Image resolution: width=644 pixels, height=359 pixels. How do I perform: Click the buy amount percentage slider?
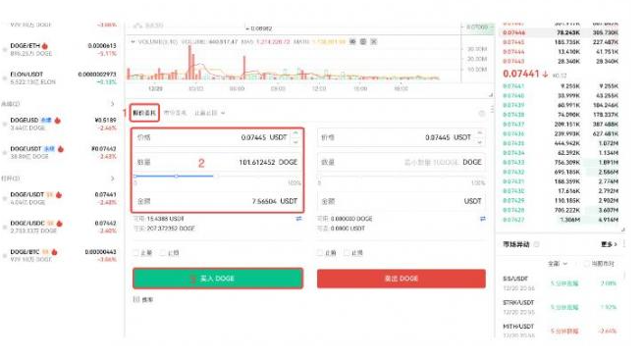click(x=217, y=176)
